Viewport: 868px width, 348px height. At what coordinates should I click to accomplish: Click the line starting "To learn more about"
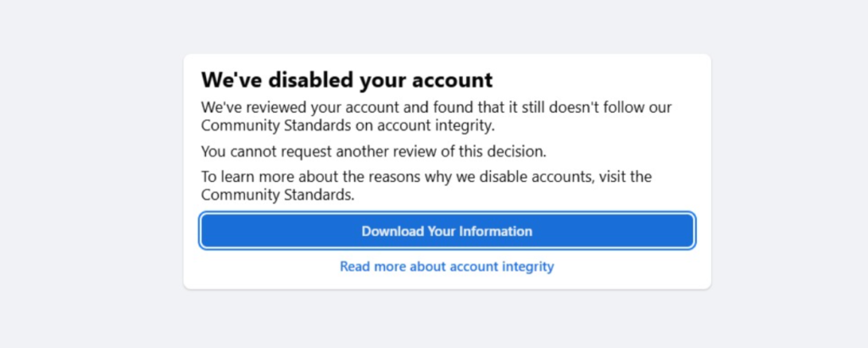click(426, 178)
